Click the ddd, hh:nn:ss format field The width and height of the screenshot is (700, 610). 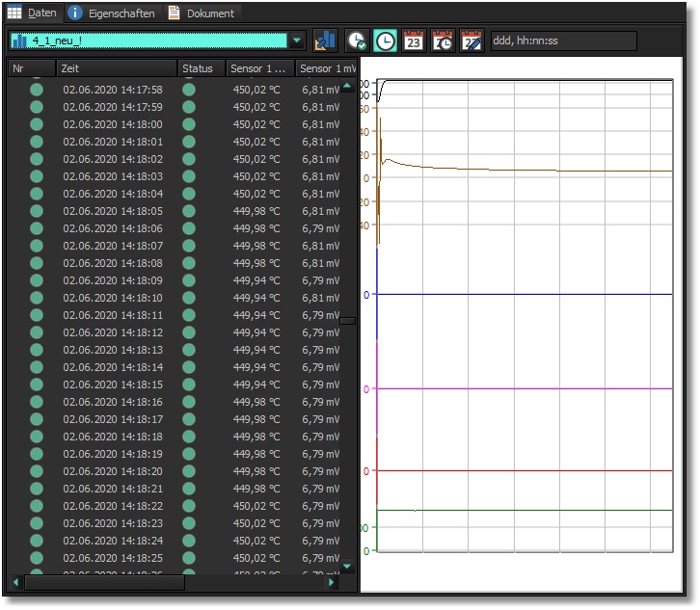pos(563,41)
